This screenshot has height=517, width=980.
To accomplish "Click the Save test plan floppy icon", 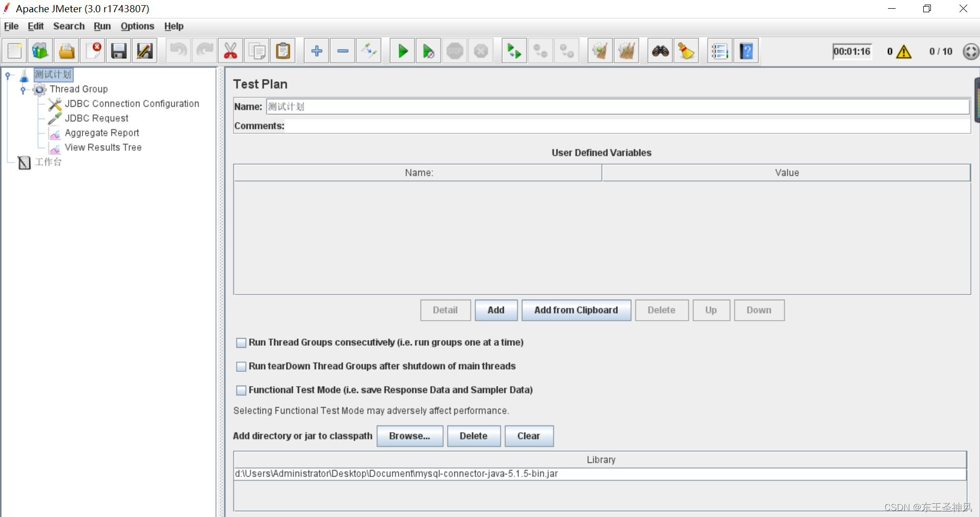I will pos(119,51).
